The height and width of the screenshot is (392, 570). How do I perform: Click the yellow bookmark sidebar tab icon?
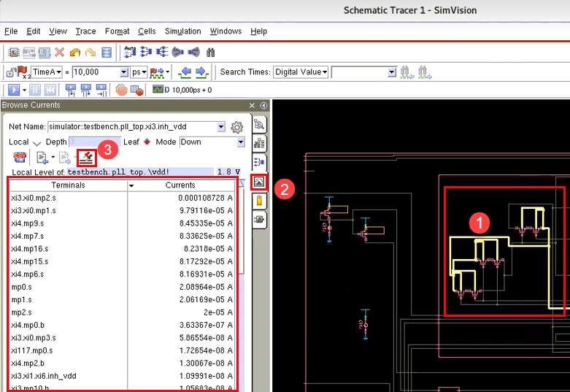click(259, 199)
